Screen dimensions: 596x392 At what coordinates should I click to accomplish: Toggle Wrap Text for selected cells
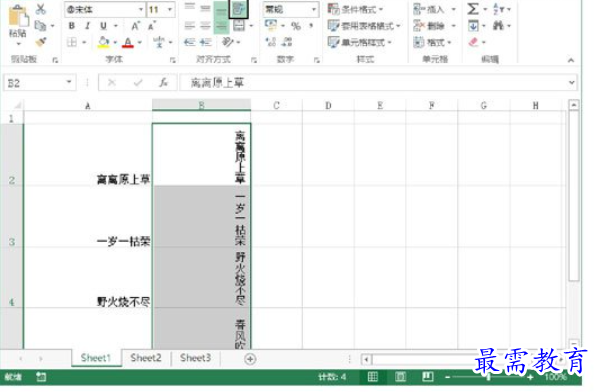[x=238, y=9]
